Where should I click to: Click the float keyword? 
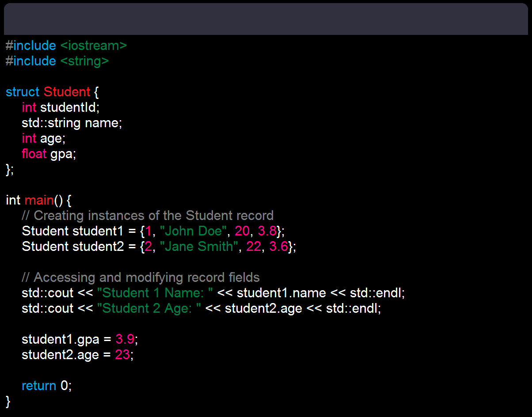pyautogui.click(x=34, y=154)
